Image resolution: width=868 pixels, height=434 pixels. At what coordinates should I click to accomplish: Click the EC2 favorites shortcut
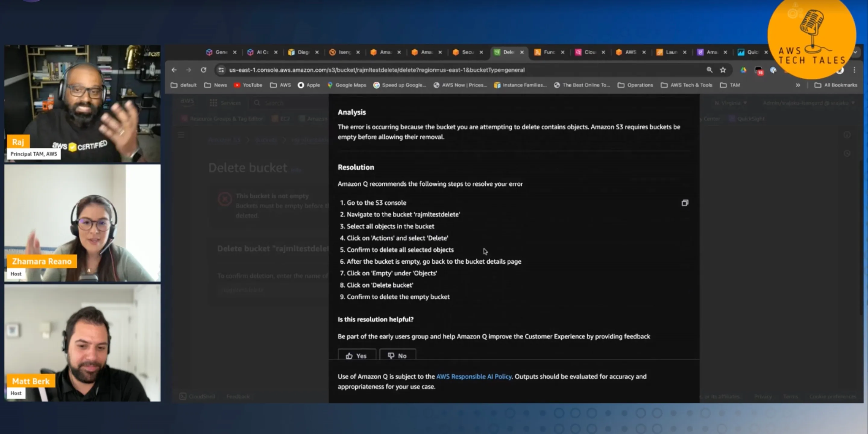click(281, 119)
